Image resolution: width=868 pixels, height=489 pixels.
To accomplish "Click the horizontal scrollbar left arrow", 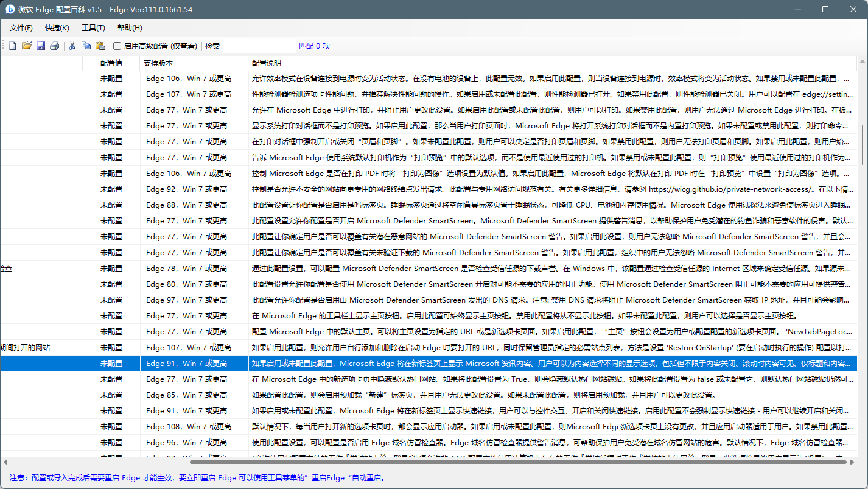I will 5,462.
